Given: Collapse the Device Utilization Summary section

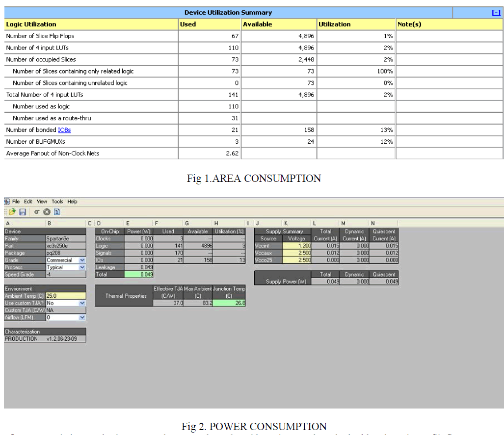Looking at the screenshot, I should [x=496, y=13].
